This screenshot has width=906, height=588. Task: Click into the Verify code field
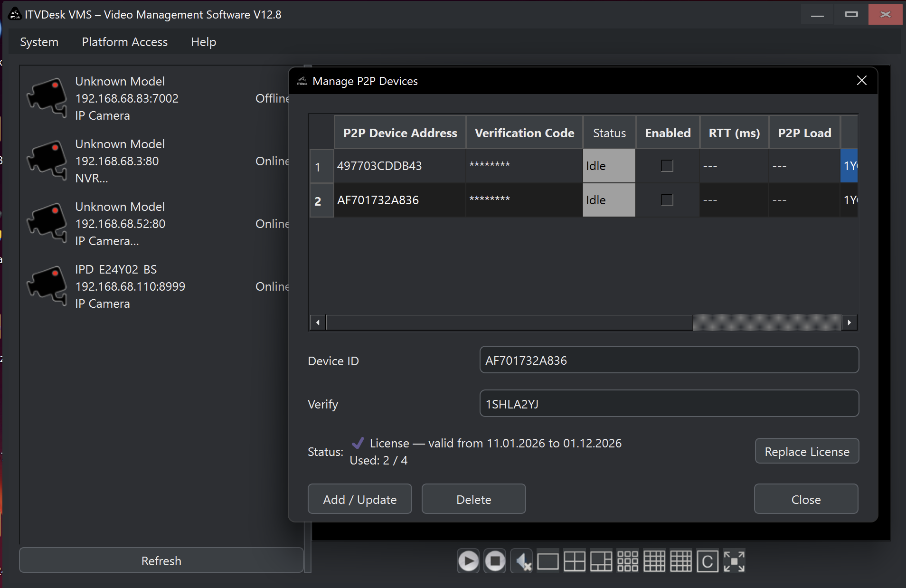click(x=669, y=404)
